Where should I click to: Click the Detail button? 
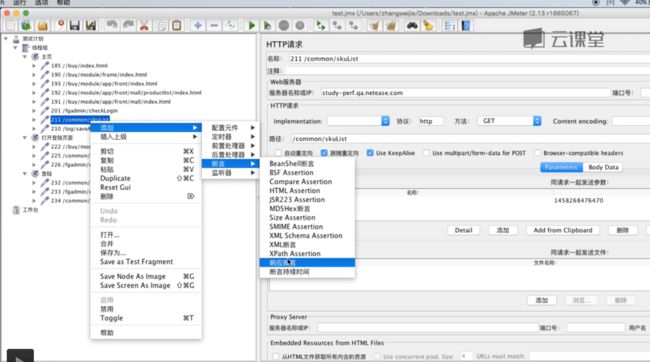tap(463, 230)
